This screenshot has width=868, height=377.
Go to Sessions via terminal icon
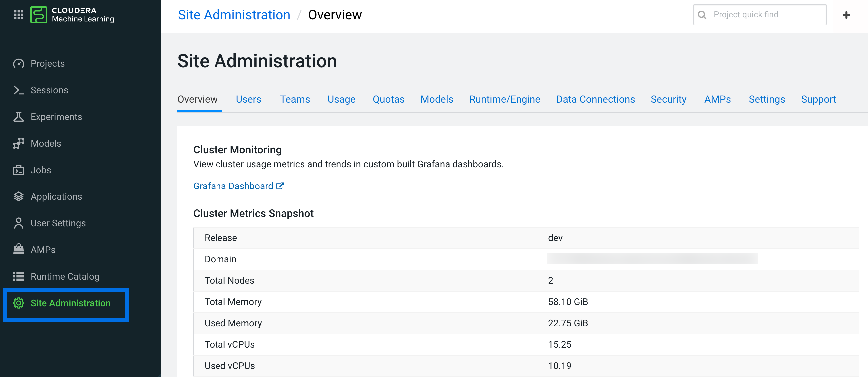click(x=19, y=90)
